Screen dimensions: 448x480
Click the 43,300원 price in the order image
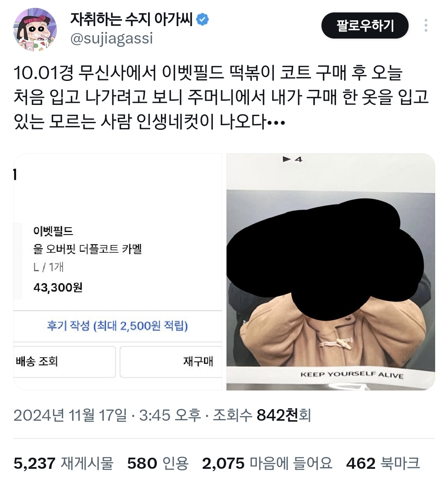click(x=58, y=287)
